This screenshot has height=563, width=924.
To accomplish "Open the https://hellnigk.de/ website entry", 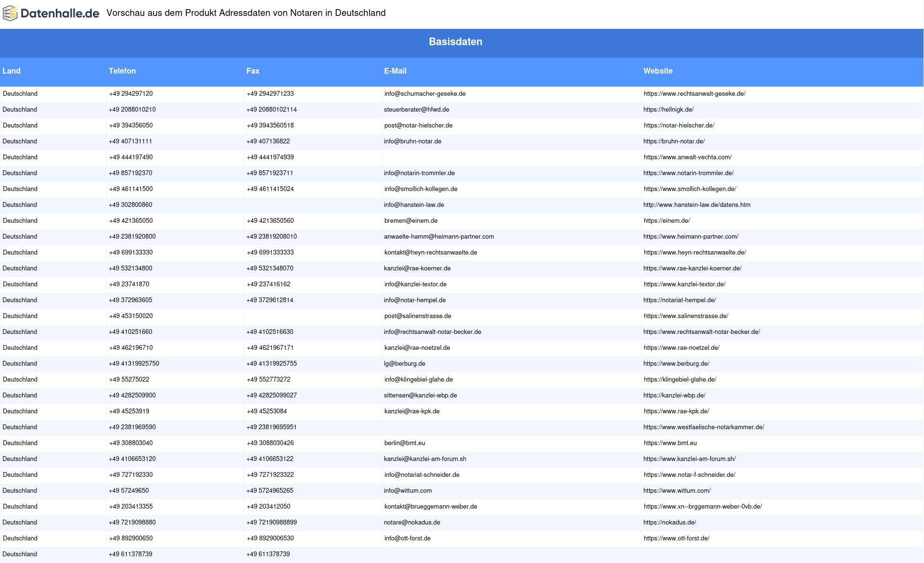I will point(668,110).
